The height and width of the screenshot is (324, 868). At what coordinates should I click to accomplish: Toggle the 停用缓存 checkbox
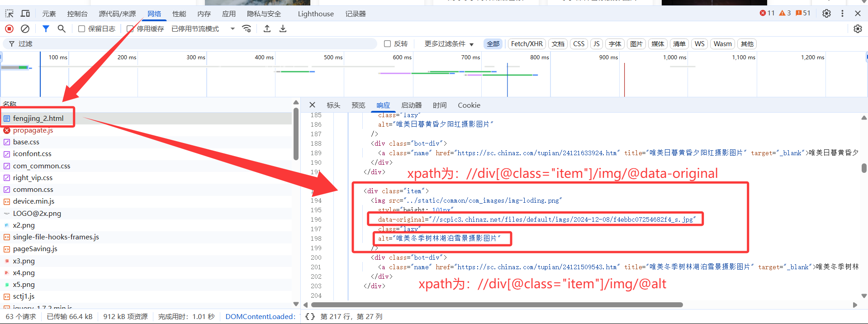130,29
